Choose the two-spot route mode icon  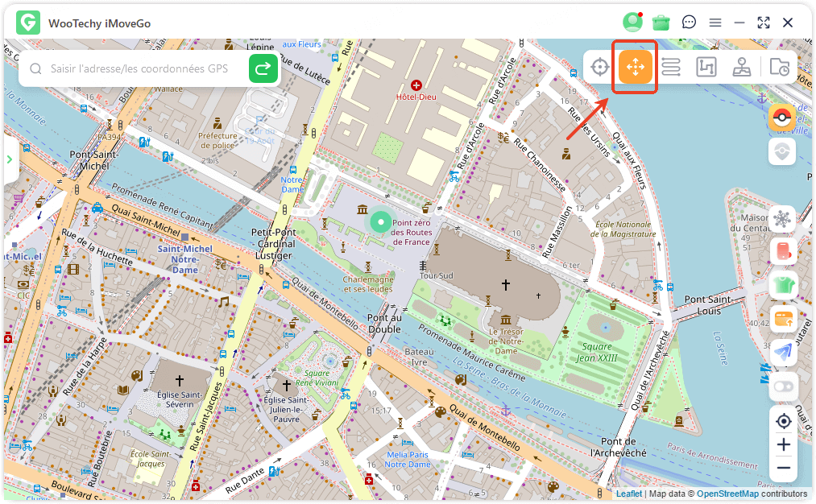[x=671, y=68]
